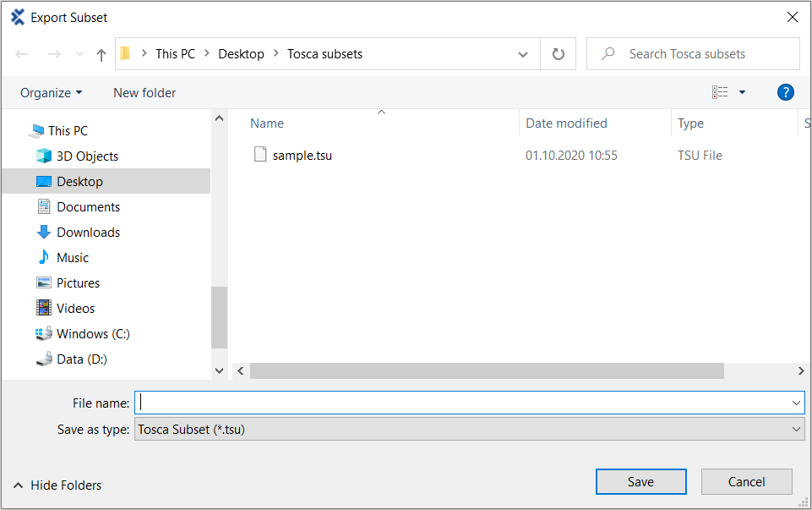This screenshot has height=510, width=812.
Task: Open 3D Objects in navigation pane
Action: (x=87, y=156)
